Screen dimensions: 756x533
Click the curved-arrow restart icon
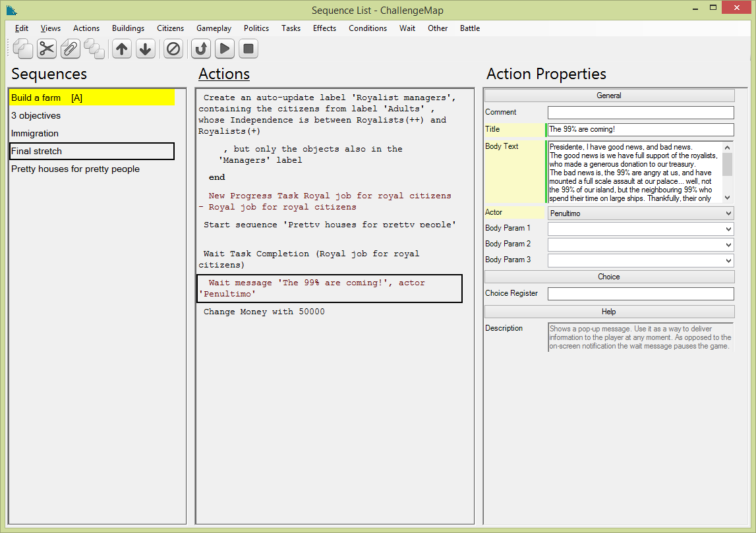[x=201, y=49]
